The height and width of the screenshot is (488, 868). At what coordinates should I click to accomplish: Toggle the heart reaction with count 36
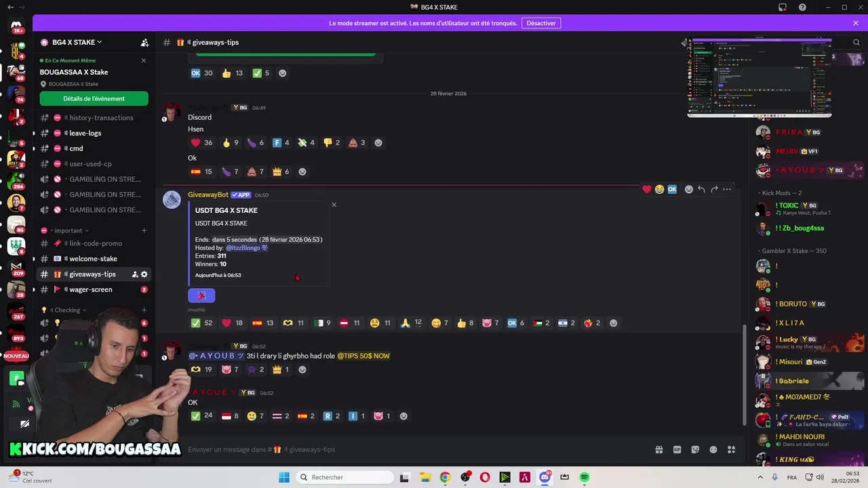pyautogui.click(x=201, y=143)
